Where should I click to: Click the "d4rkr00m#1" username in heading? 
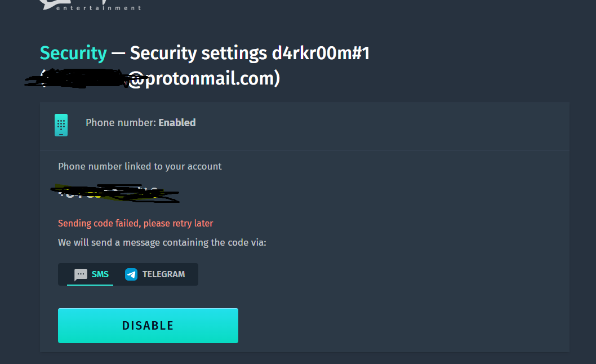click(321, 54)
